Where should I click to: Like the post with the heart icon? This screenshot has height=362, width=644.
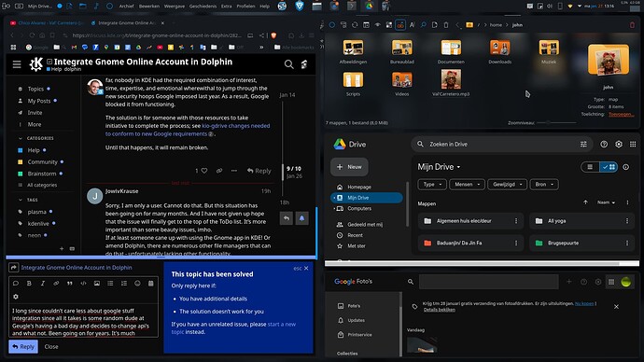pos(204,171)
